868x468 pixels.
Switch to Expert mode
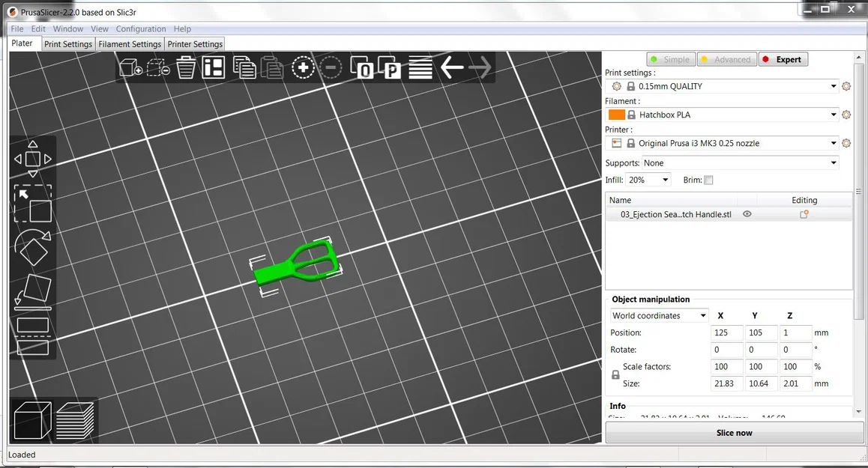783,59
